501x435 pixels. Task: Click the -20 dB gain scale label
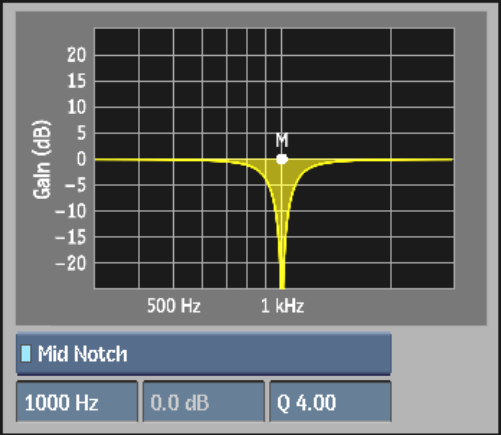[x=71, y=264]
